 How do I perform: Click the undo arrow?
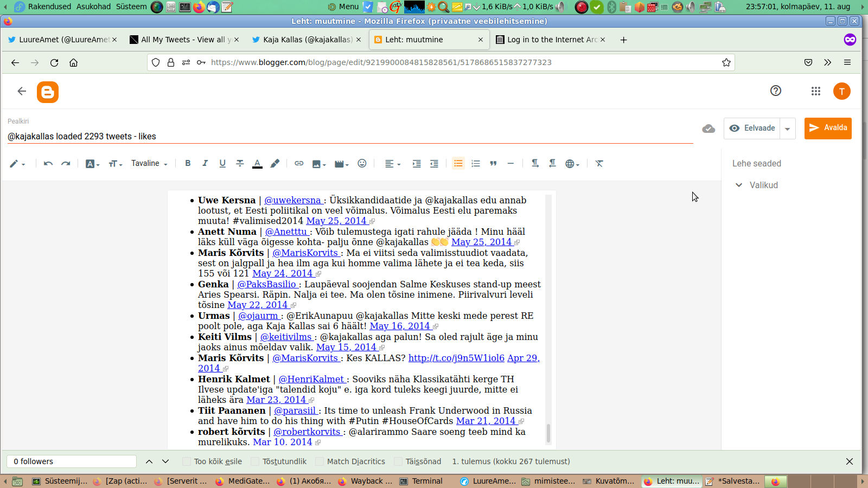coord(48,163)
